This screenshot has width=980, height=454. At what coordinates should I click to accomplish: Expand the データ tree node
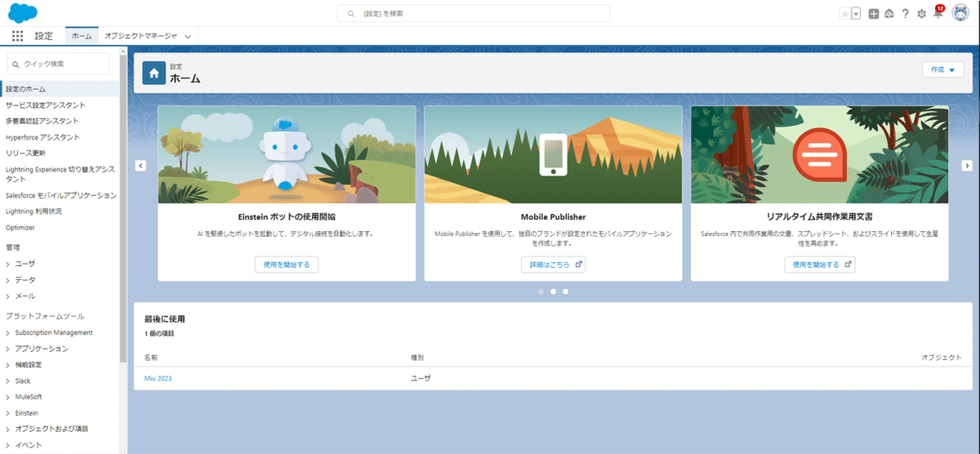[8, 280]
